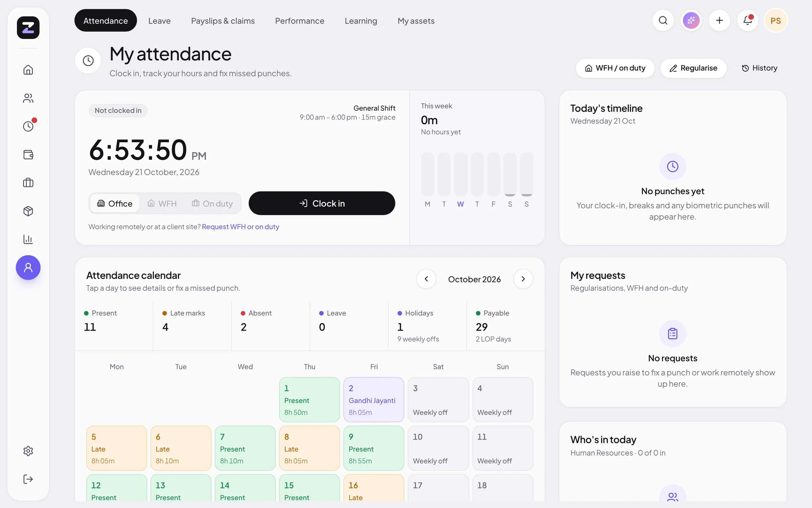Follow the Request WFH or on duty link
The image size is (812, 508).
point(241,227)
